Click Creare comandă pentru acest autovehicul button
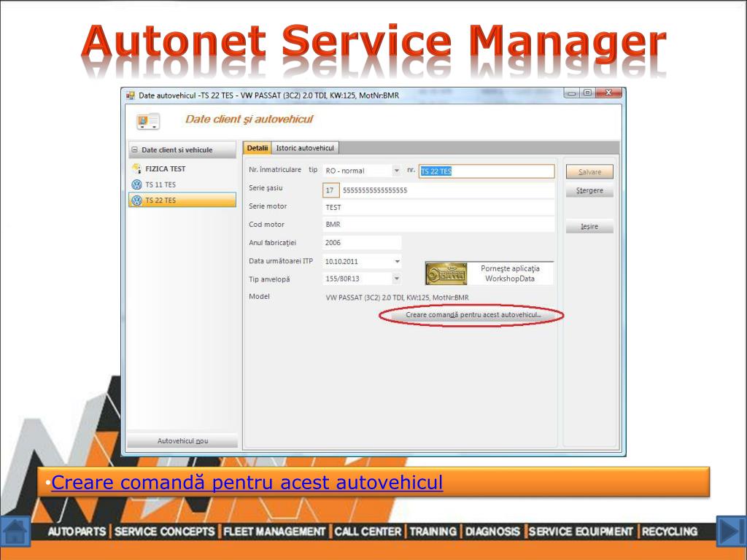This screenshot has width=747, height=560. point(473,315)
